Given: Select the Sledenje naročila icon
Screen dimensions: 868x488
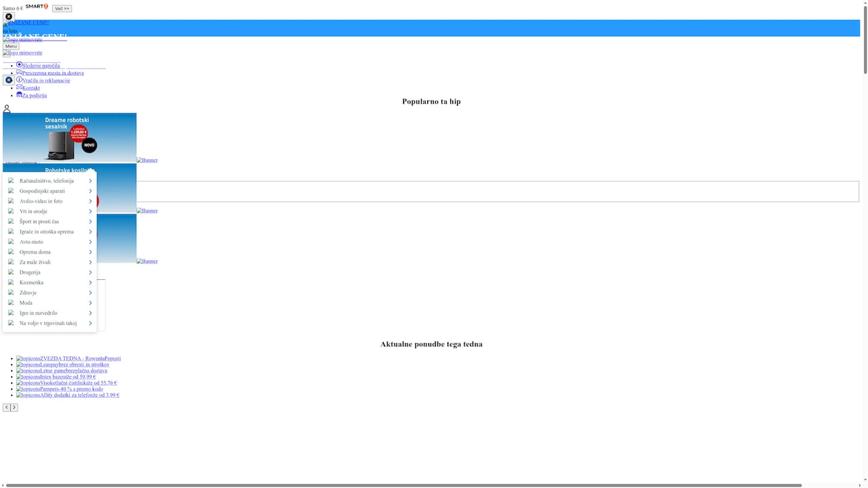Looking at the screenshot, I should coord(19,65).
